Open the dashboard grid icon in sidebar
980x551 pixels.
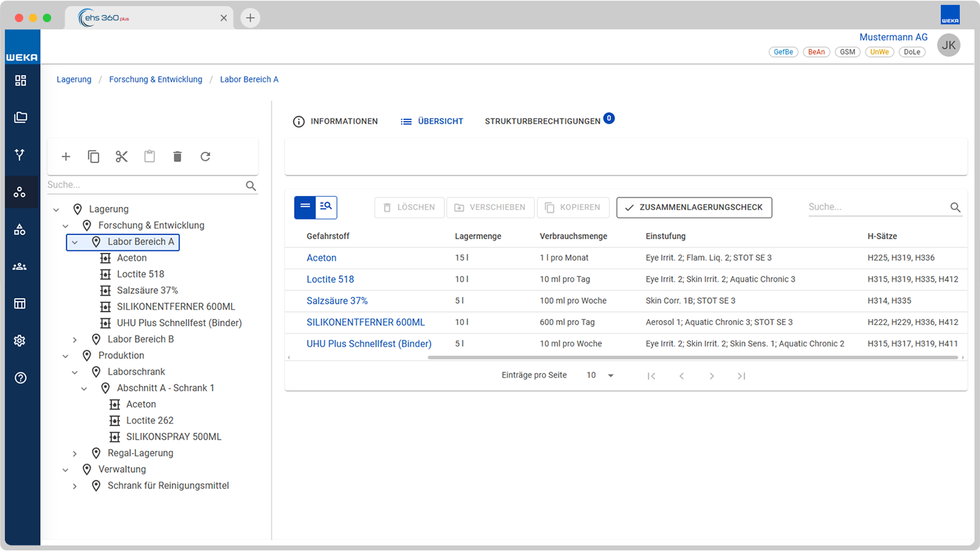point(20,80)
